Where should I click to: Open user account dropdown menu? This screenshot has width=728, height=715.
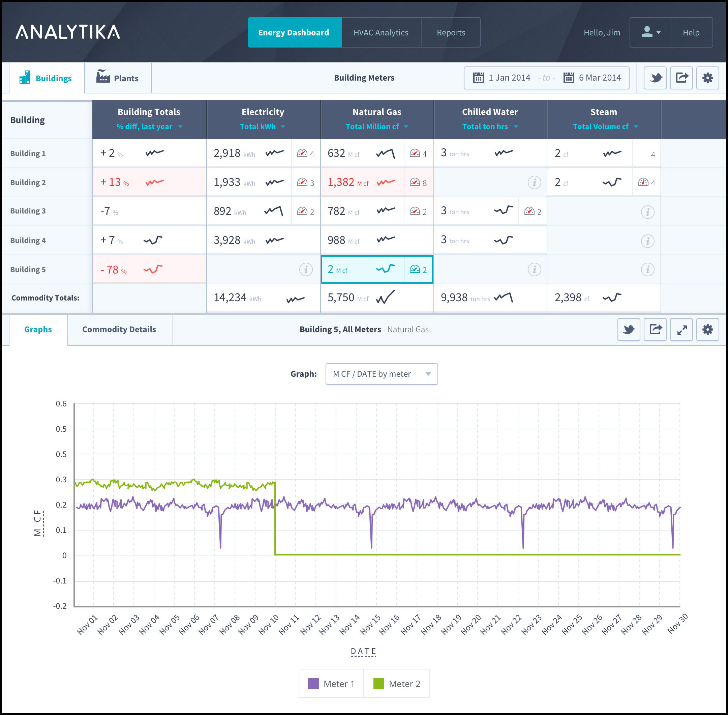pos(650,32)
